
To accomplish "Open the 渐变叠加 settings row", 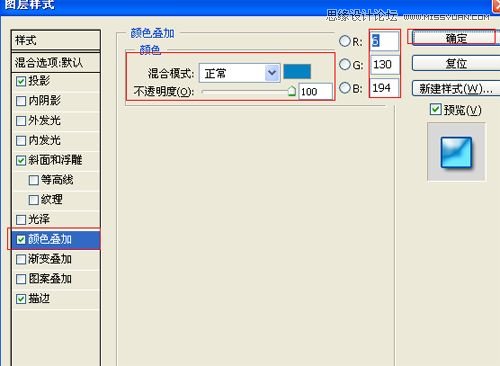I will [56, 259].
